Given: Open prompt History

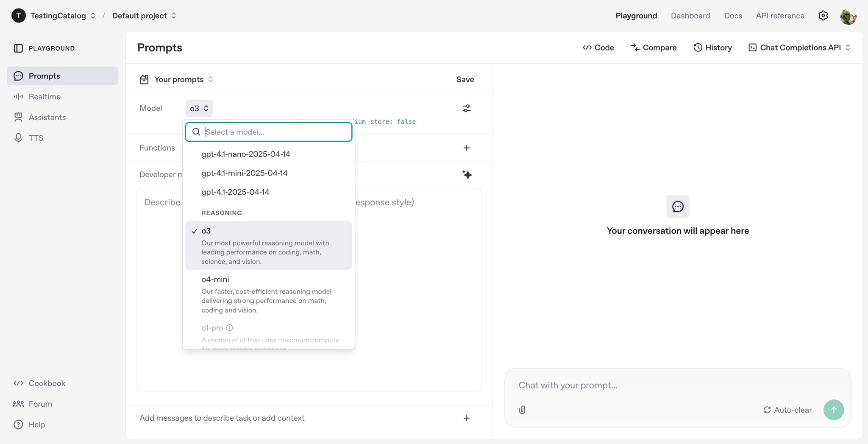Looking at the screenshot, I should coord(713,47).
